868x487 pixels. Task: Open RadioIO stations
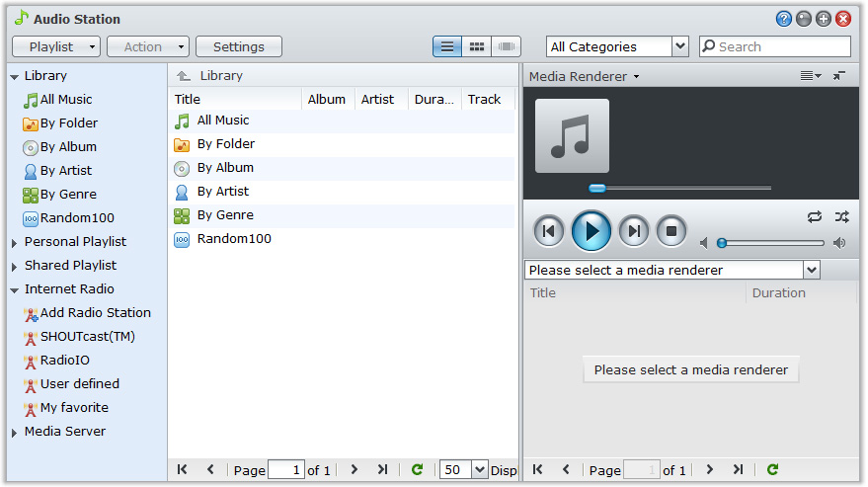point(56,361)
